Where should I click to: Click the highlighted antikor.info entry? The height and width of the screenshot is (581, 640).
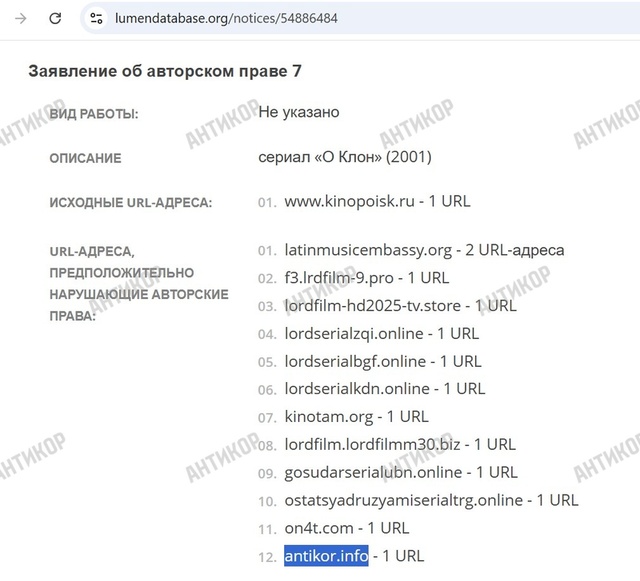326,555
